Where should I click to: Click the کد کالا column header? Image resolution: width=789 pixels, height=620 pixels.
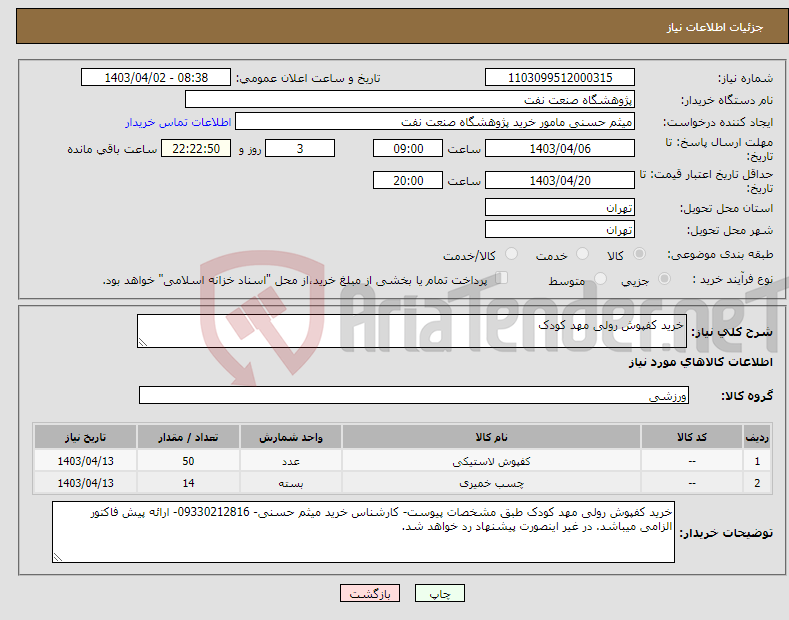[x=692, y=437]
